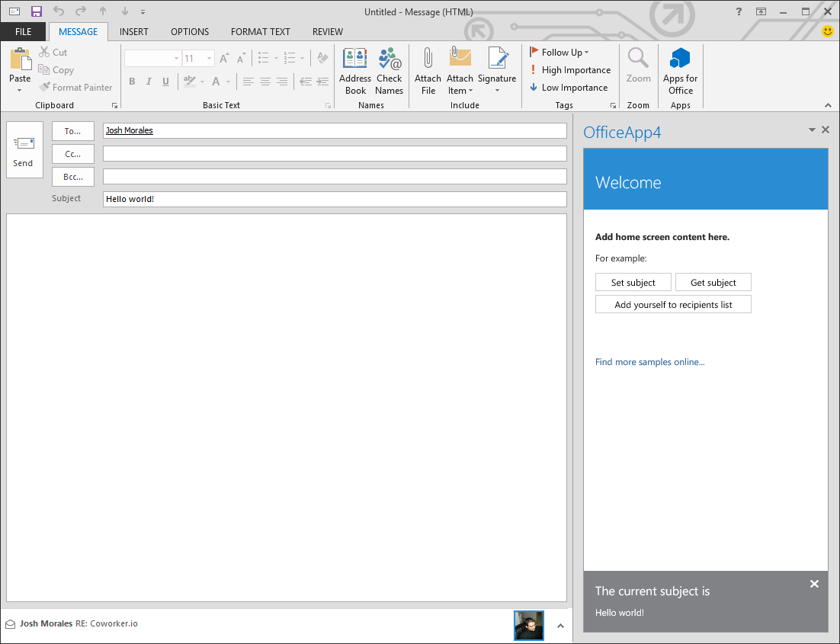Open the FILE menu
The image size is (840, 644).
[x=23, y=31]
